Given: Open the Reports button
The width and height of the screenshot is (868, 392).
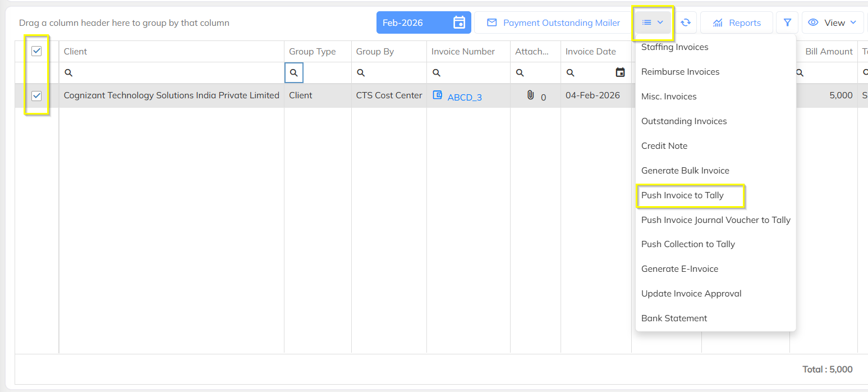Looking at the screenshot, I should pos(737,23).
